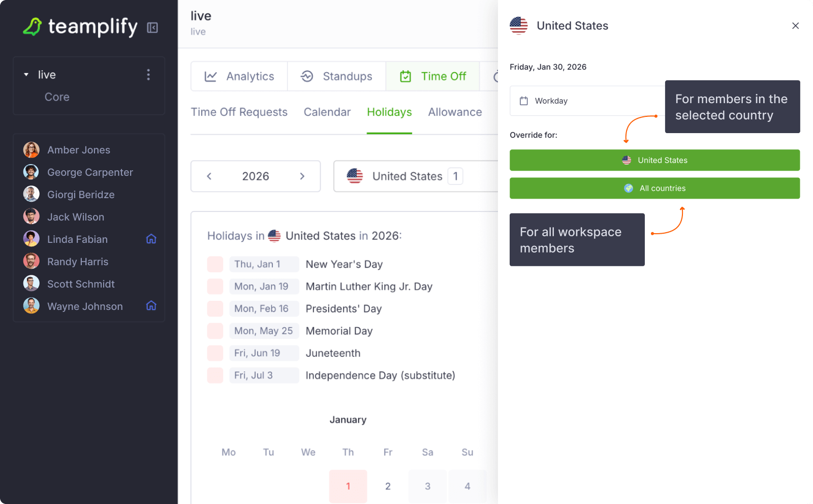Open Amber Jones's avatar
Viewport: 813px width, 504px height.
pos(32,150)
